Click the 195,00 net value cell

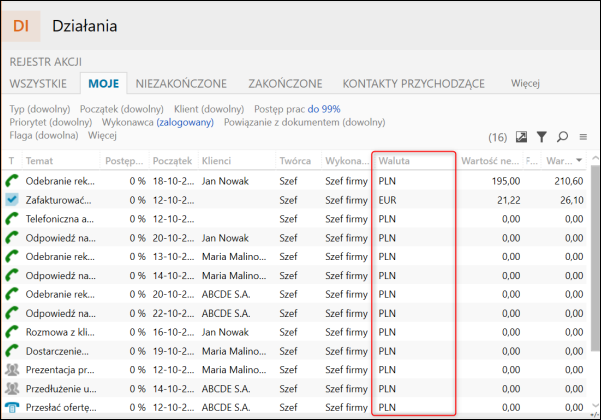point(506,181)
